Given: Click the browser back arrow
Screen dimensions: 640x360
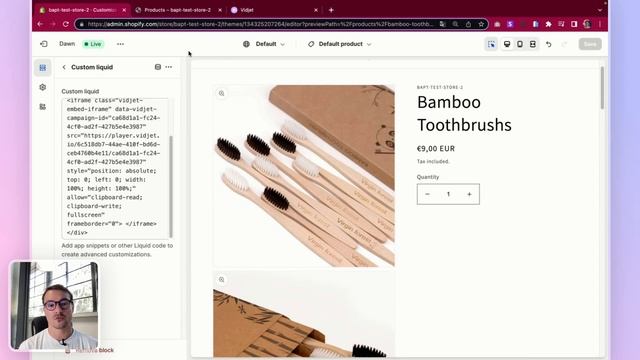Looking at the screenshot, I should 40,24.
